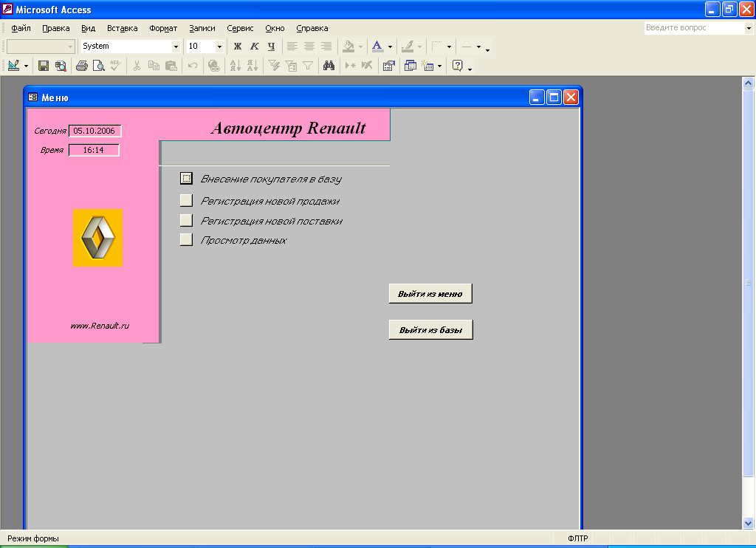756x548 pixels.
Task: Open the Записи menu
Action: (202, 28)
